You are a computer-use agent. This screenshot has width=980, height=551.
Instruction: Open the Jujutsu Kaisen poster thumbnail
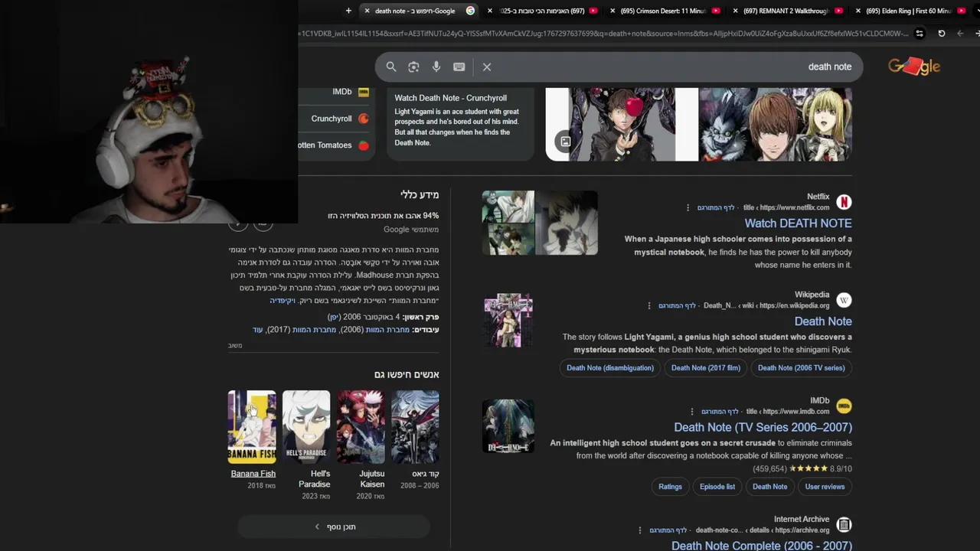coord(361,427)
